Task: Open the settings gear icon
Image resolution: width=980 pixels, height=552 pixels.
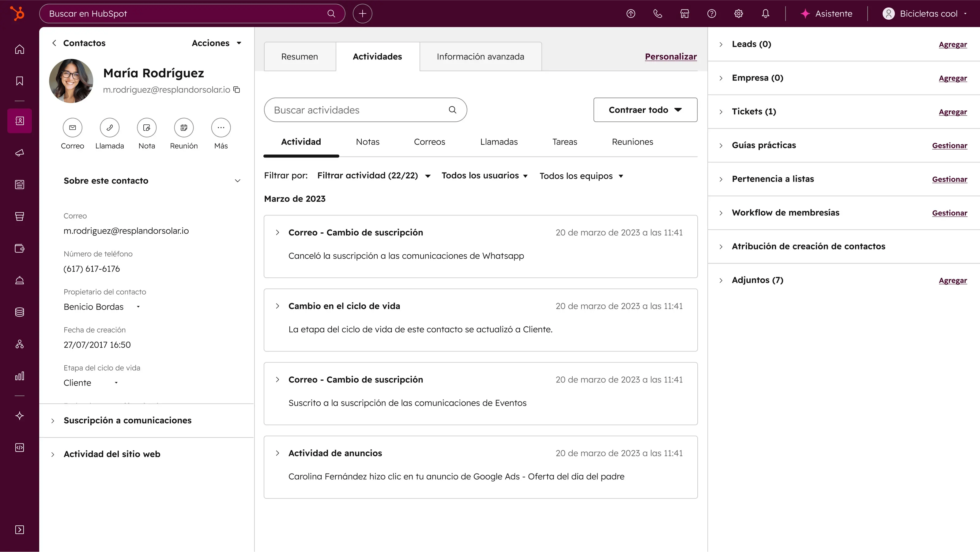Action: pyautogui.click(x=738, y=14)
